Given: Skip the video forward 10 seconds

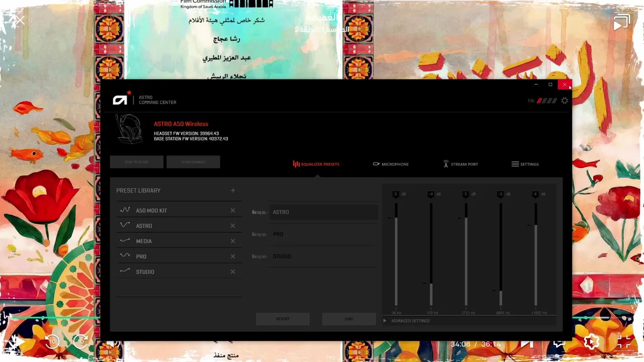Looking at the screenshot, I should click(81, 342).
